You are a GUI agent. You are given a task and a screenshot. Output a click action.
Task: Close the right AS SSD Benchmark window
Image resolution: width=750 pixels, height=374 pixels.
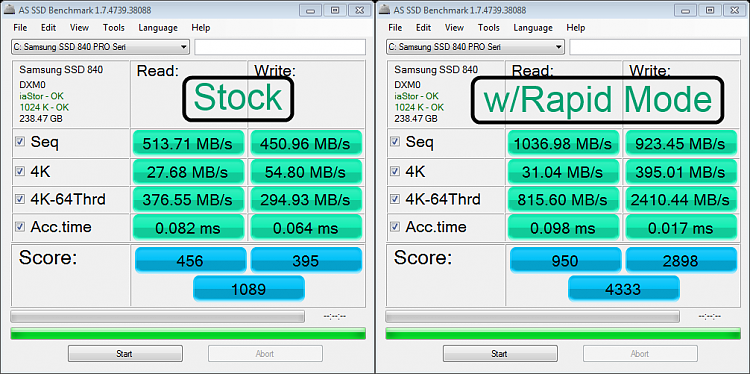coord(734,10)
